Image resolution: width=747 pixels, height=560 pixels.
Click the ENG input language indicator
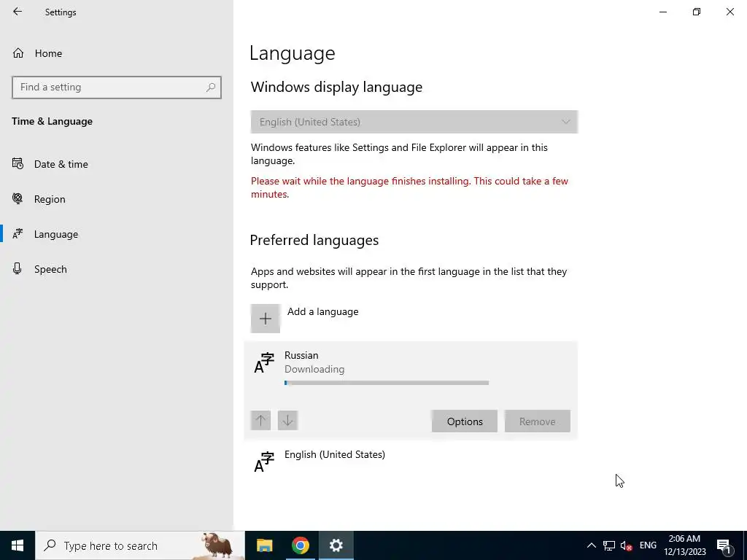coord(648,545)
